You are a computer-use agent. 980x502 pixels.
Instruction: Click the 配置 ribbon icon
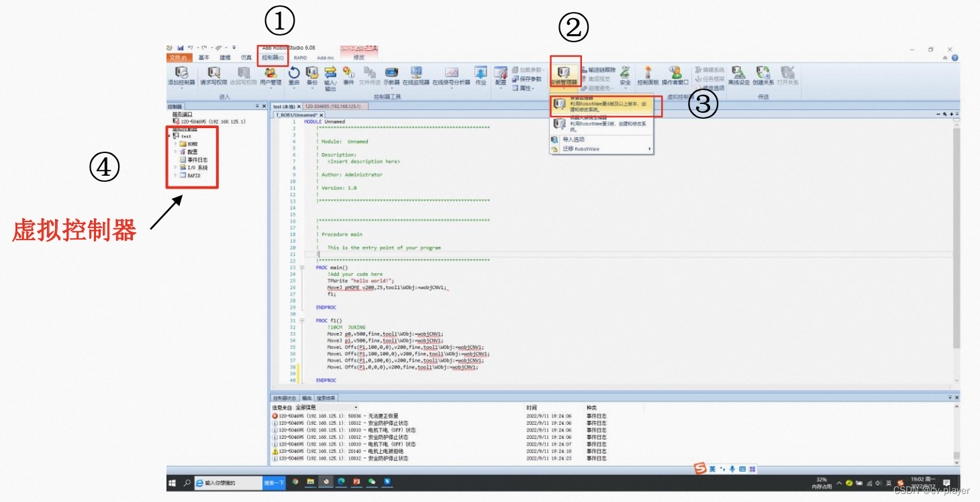pyautogui.click(x=501, y=76)
